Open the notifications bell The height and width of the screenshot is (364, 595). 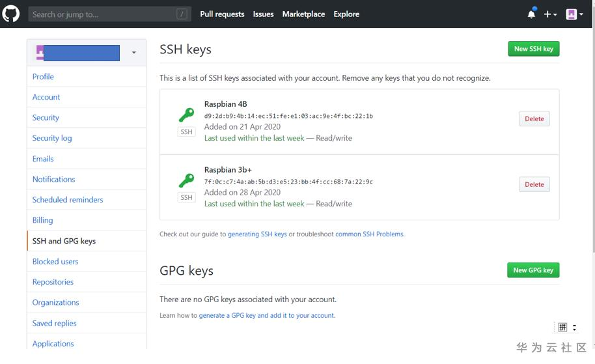click(531, 14)
